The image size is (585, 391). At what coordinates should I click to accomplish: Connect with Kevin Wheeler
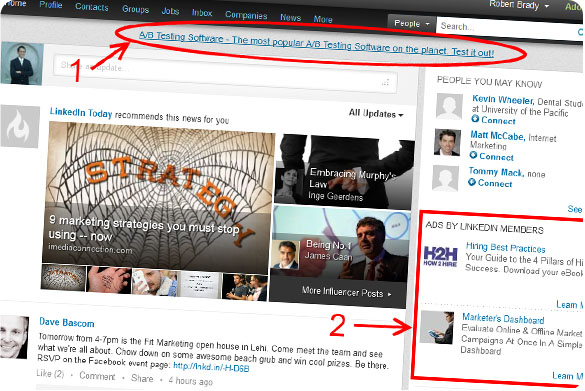[x=493, y=120]
